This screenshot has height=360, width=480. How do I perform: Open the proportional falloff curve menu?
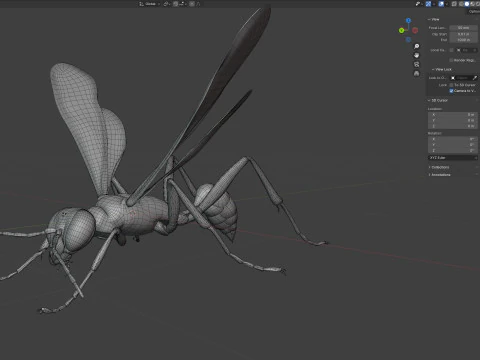pos(198,4)
